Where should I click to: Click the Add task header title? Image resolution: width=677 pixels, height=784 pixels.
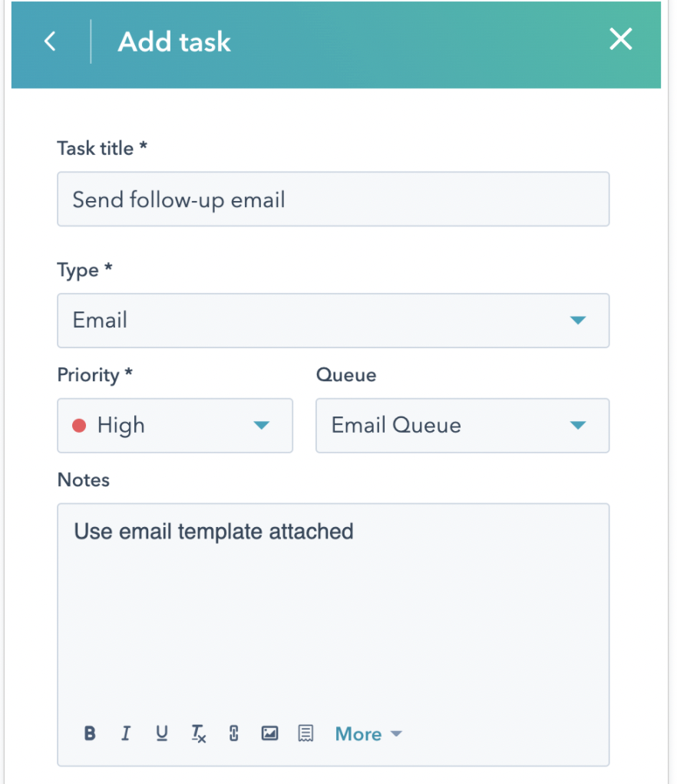coord(173,42)
